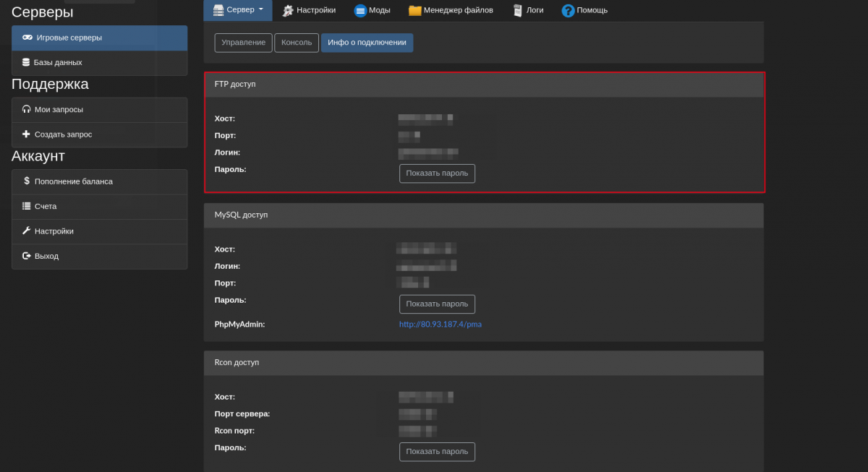
Task: Click the folder icon for Менеджер файлов
Action: point(415,10)
